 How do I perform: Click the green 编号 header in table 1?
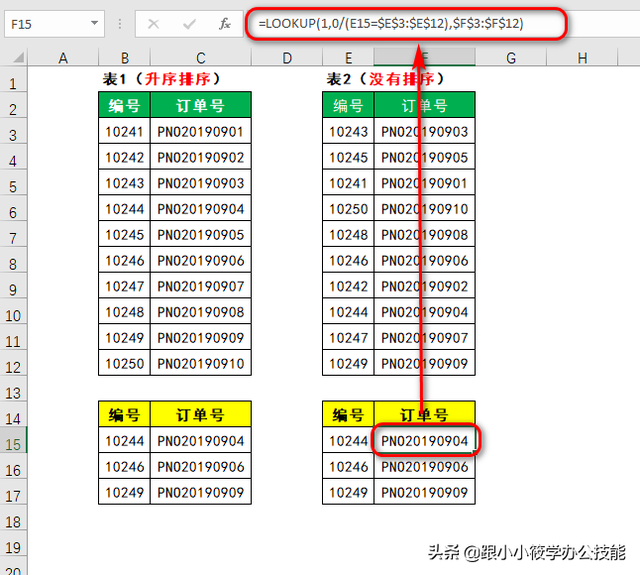(x=124, y=105)
